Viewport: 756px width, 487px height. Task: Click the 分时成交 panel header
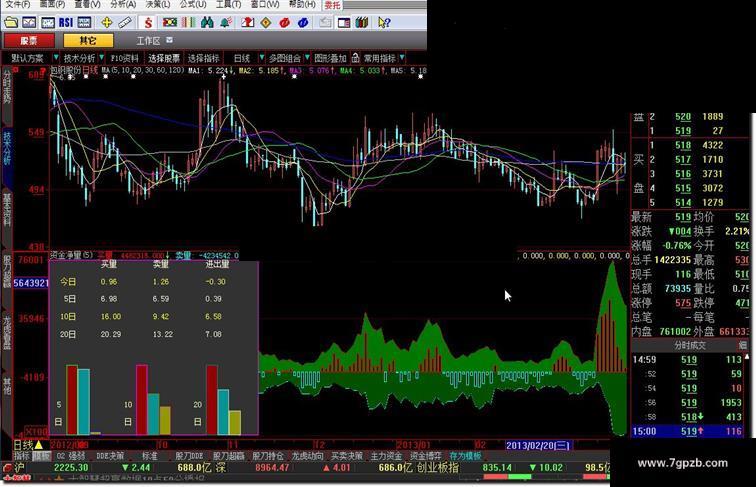[689, 345]
